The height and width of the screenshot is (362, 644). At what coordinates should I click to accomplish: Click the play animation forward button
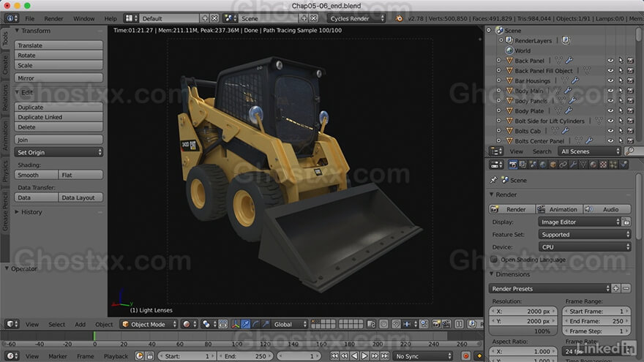[x=364, y=356]
